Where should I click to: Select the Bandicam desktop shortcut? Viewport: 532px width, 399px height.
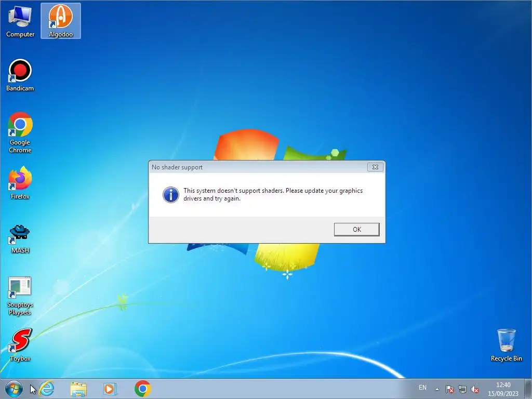pos(20,75)
